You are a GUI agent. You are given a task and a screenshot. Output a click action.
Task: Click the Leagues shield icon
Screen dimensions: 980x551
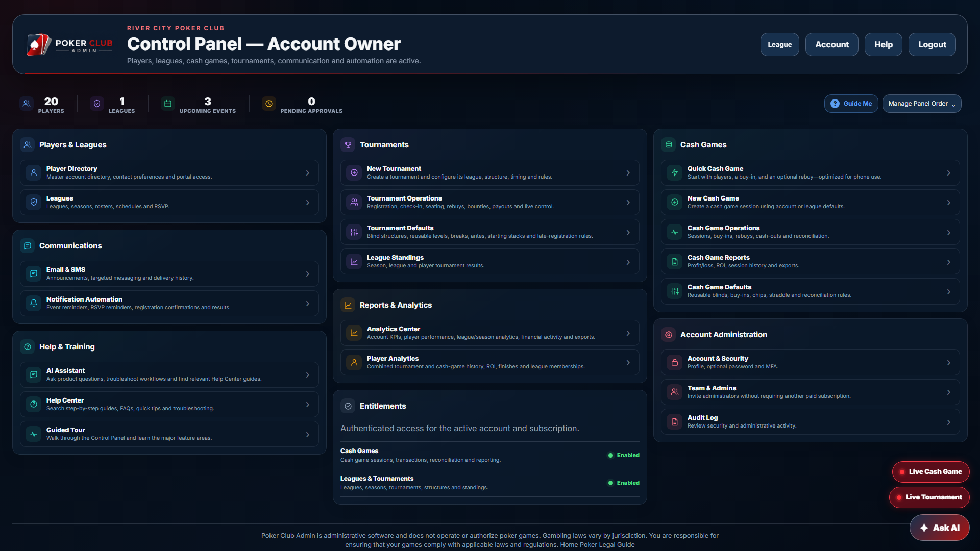click(x=34, y=203)
